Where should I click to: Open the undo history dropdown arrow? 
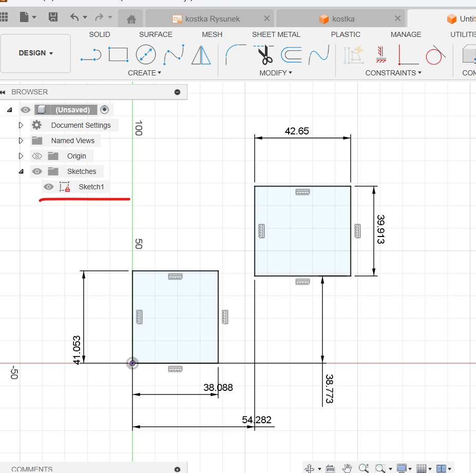pos(85,17)
